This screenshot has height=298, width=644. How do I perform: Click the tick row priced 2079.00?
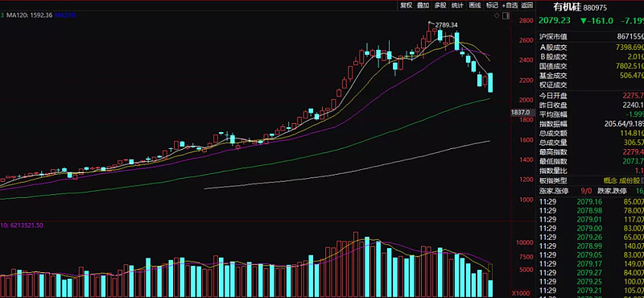pyautogui.click(x=591, y=228)
